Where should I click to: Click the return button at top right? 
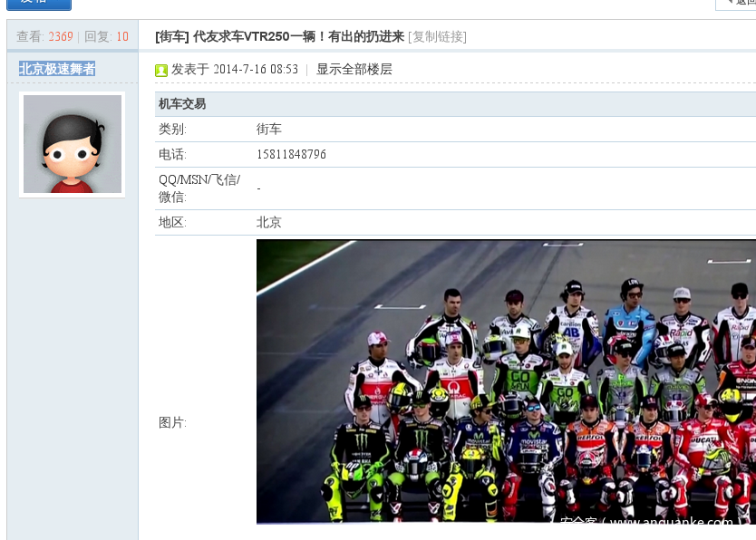[x=736, y=4]
